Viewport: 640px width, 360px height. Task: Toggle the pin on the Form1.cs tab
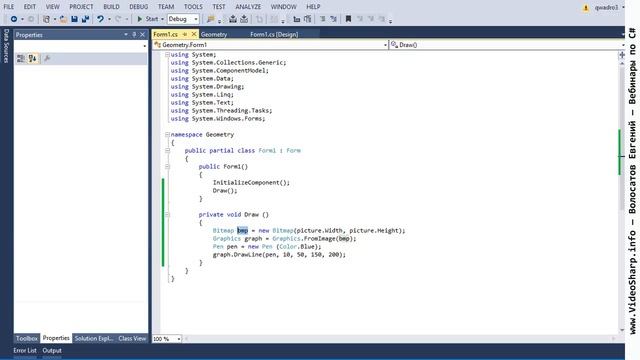click(x=185, y=34)
